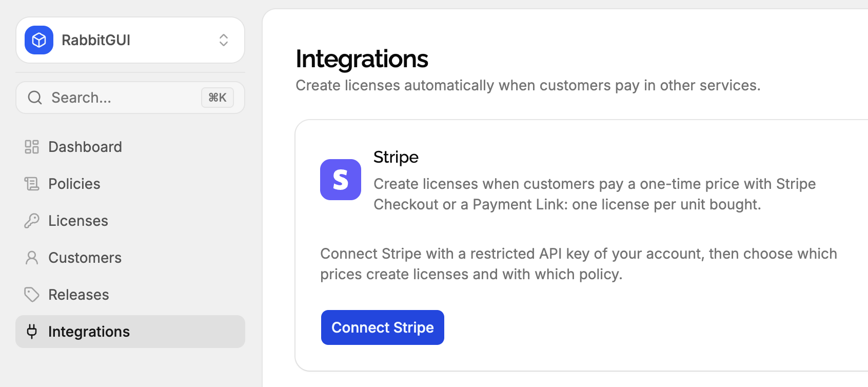This screenshot has height=387, width=868.
Task: Click the text about restricted API key
Action: [579, 264]
